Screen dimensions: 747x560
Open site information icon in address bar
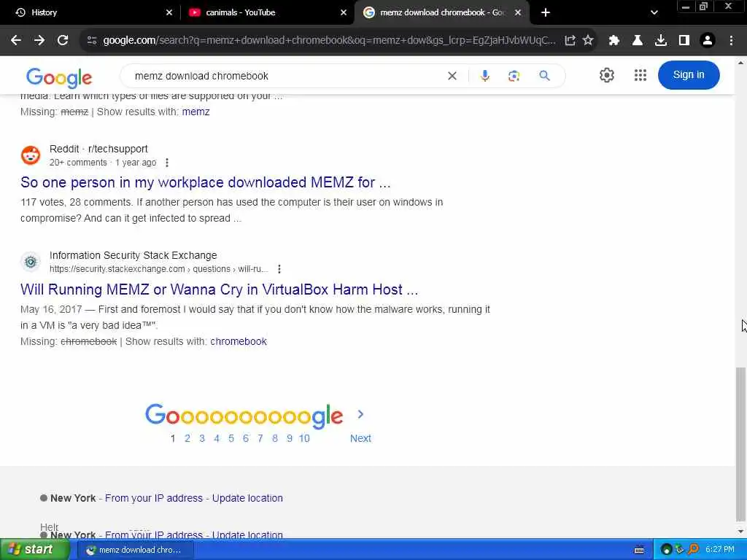(92, 41)
